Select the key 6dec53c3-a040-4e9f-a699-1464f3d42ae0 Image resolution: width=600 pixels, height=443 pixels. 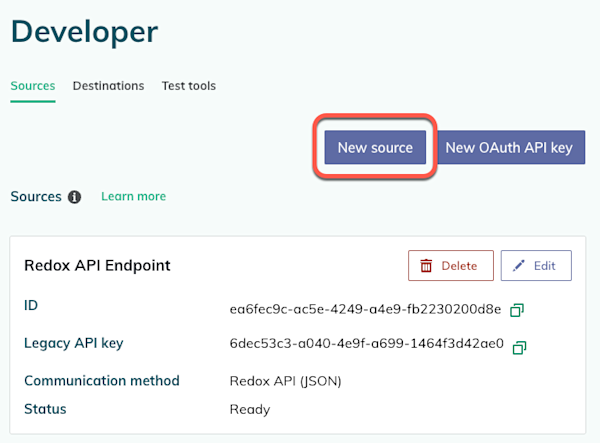367,344
